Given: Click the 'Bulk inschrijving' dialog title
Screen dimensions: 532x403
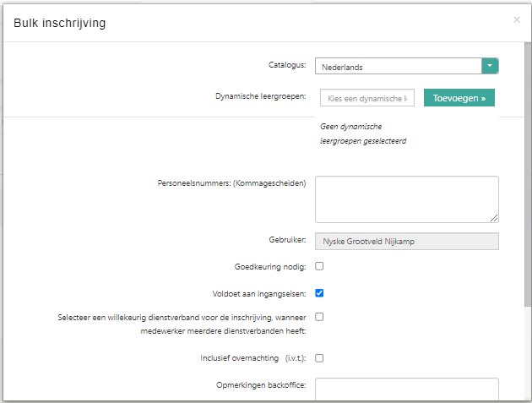Looking at the screenshot, I should pyautogui.click(x=59, y=23).
